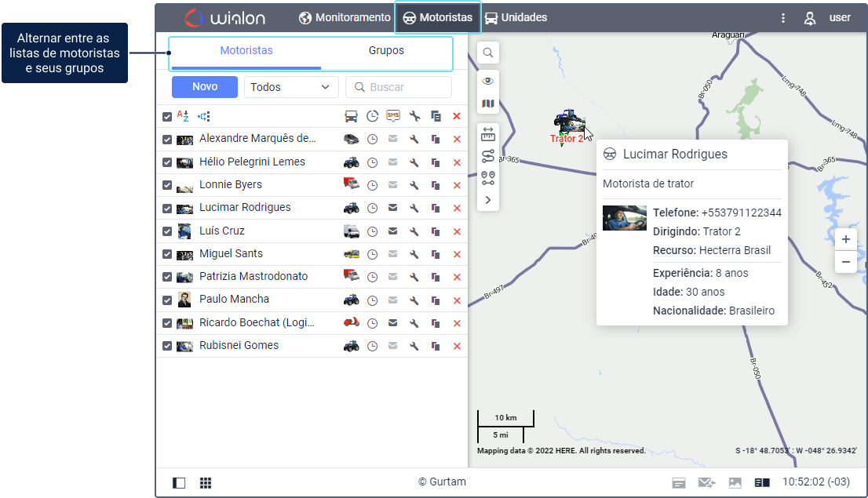
Task: Select driver name Paulo Mancha
Action: tap(234, 299)
